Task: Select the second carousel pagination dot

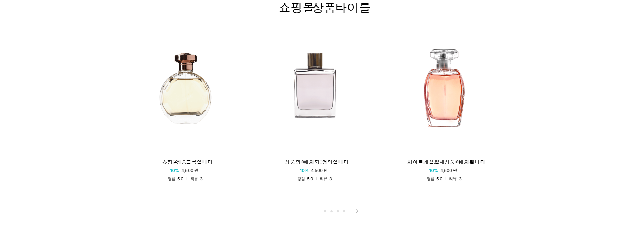Action: (x=331, y=211)
